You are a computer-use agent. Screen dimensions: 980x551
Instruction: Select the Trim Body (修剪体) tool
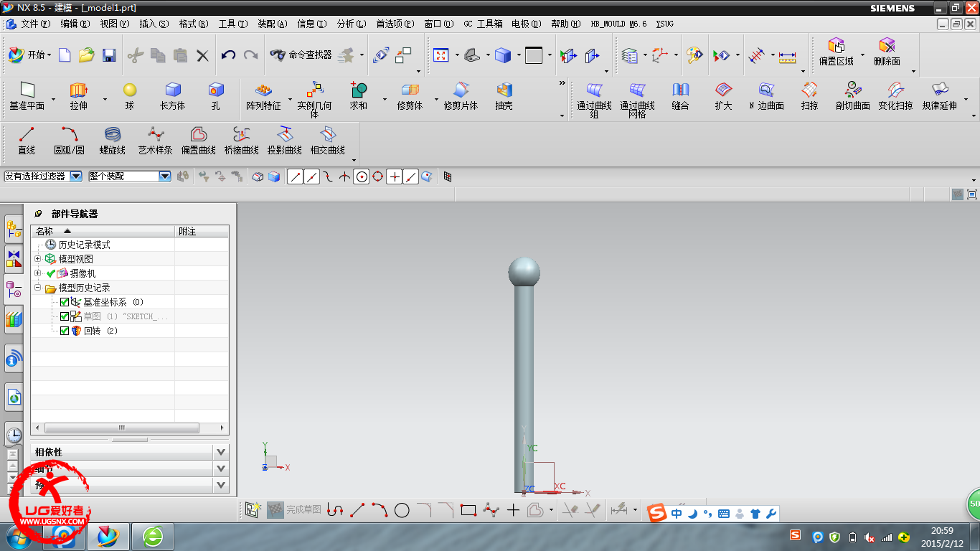[410, 97]
